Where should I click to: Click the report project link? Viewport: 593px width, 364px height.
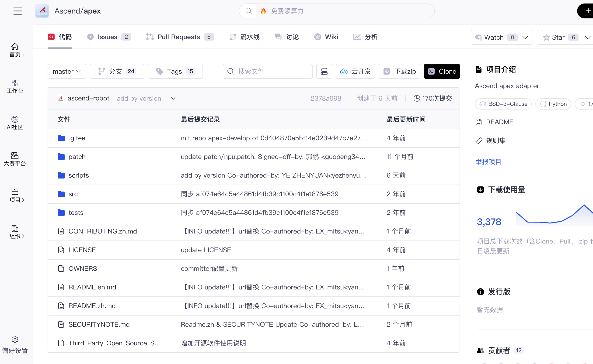click(488, 162)
